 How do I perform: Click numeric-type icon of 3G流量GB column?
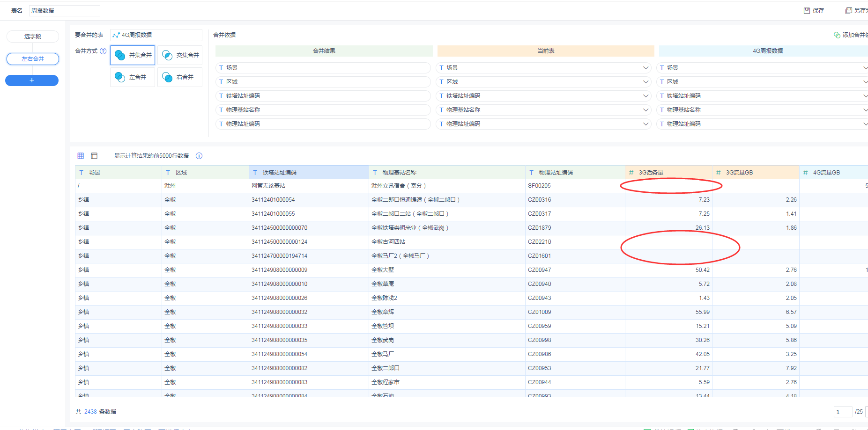point(718,173)
